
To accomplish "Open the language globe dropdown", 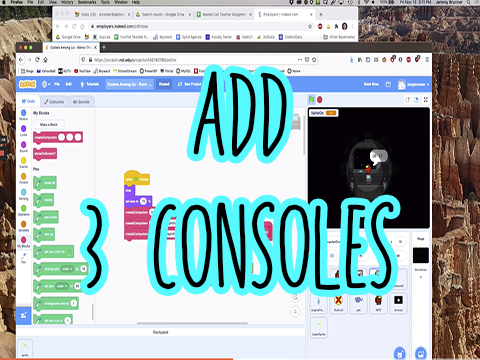I will [x=46, y=84].
